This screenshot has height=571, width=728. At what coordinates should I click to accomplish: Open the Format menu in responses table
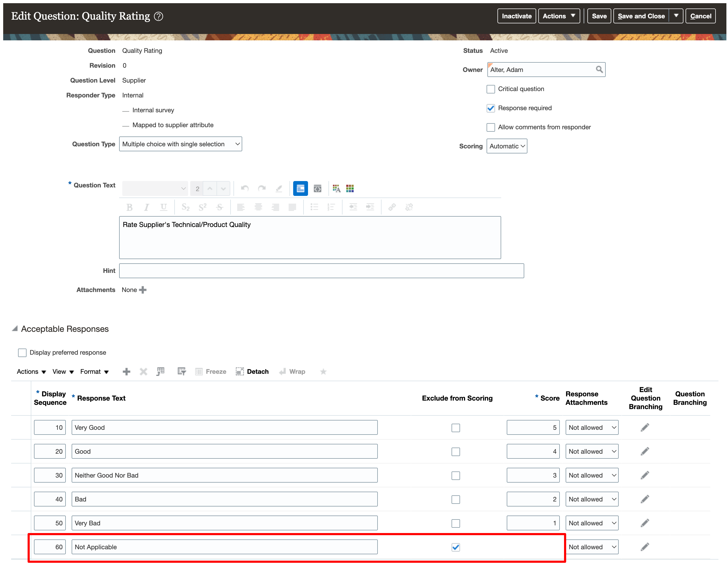pyautogui.click(x=94, y=371)
